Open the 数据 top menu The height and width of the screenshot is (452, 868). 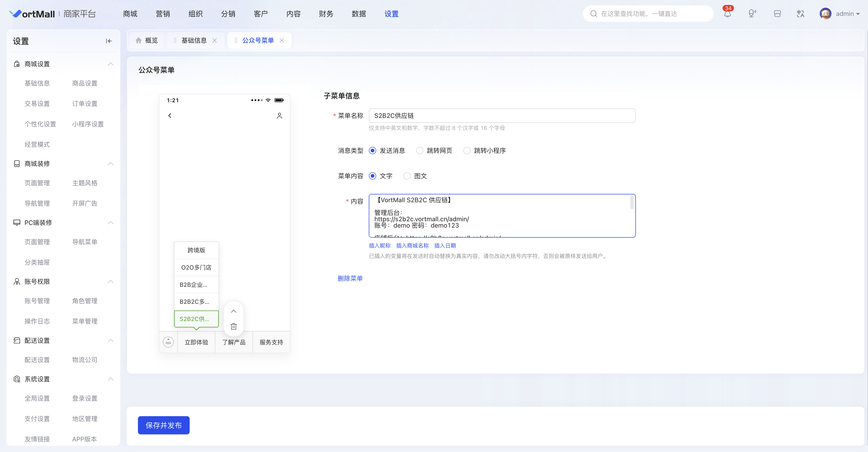coord(359,14)
